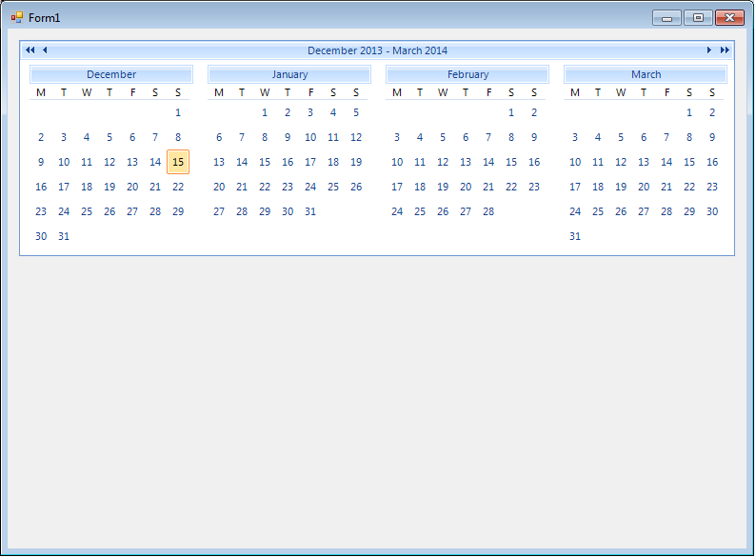Pick February 1
The height and width of the screenshot is (557, 756).
[511, 113]
